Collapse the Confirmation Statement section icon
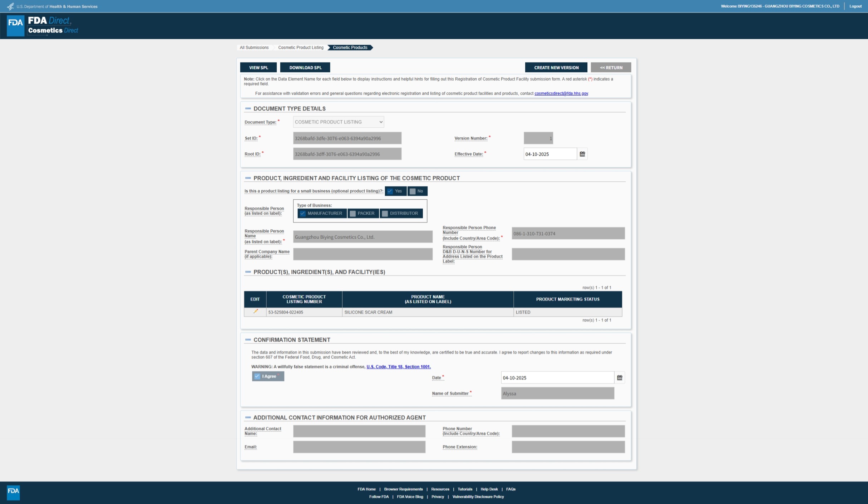868x504 pixels. pyautogui.click(x=248, y=340)
